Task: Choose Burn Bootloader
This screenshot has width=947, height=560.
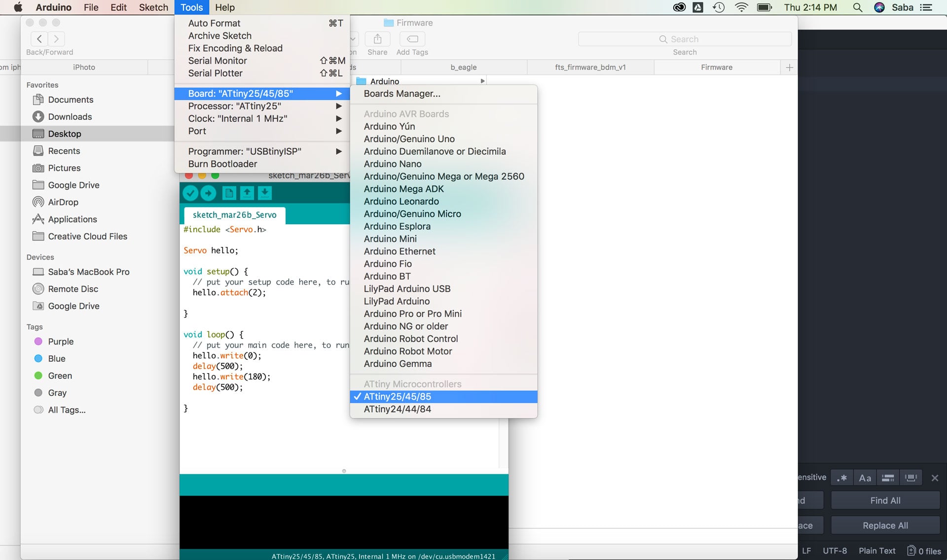Action: (x=262, y=164)
